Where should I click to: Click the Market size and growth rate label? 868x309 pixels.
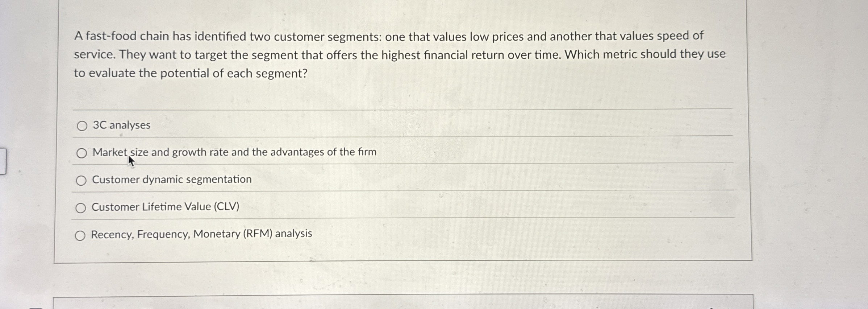(234, 152)
